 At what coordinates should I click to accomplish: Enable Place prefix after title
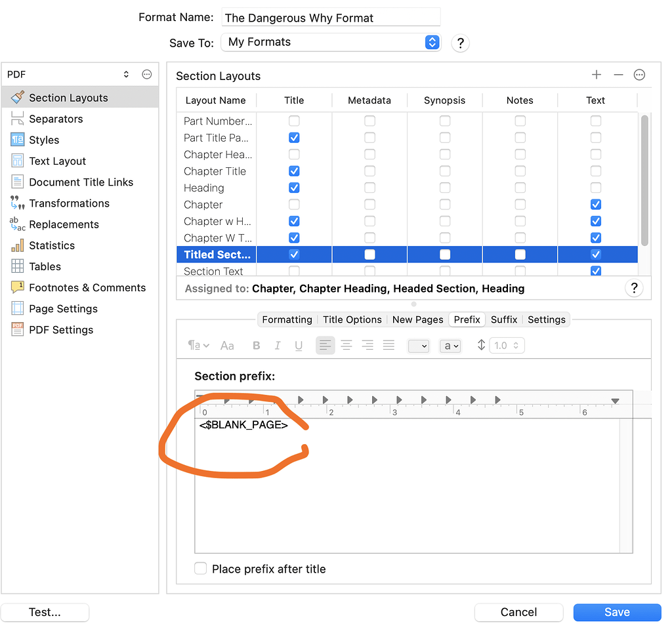click(x=201, y=569)
